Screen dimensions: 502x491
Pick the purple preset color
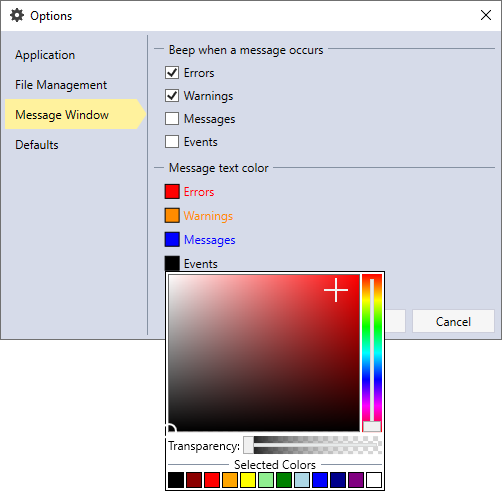[x=356, y=480]
